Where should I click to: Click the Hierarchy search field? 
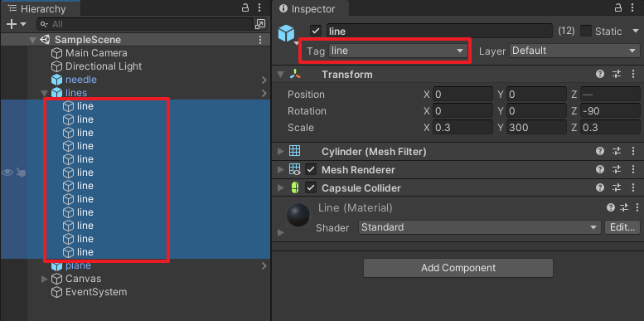point(144,24)
